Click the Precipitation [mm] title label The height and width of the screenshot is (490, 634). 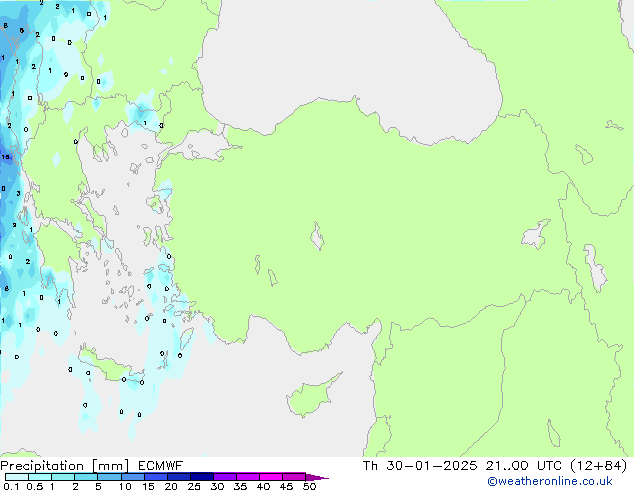coord(57,465)
